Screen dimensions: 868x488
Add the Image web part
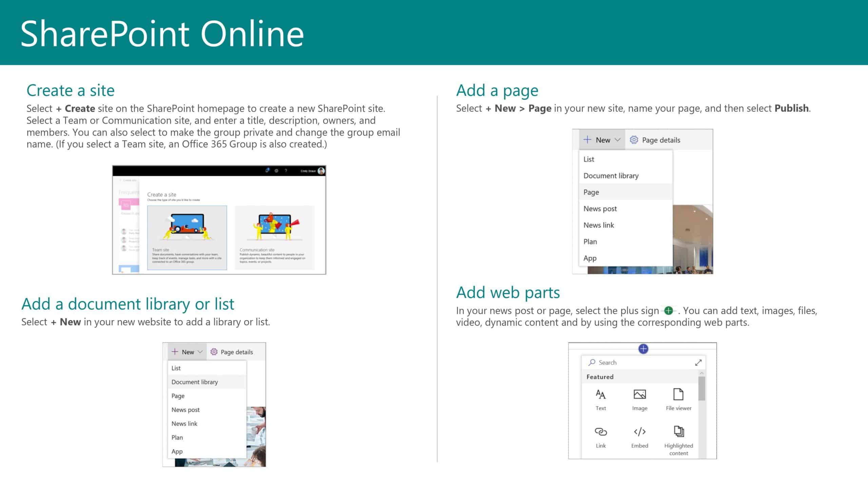click(639, 400)
